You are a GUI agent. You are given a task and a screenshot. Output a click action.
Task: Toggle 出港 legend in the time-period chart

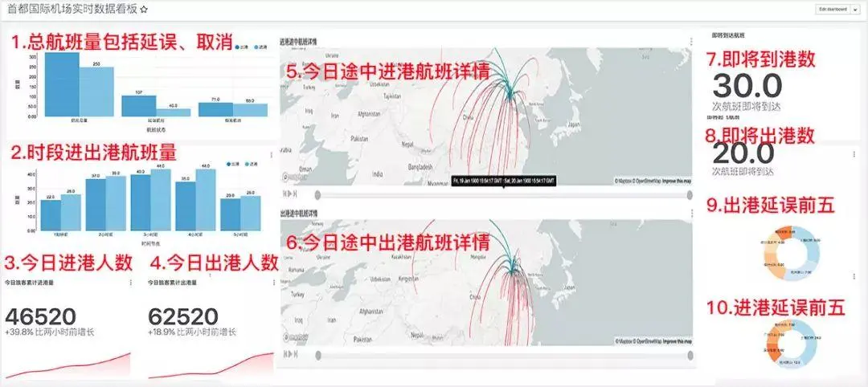coord(234,165)
